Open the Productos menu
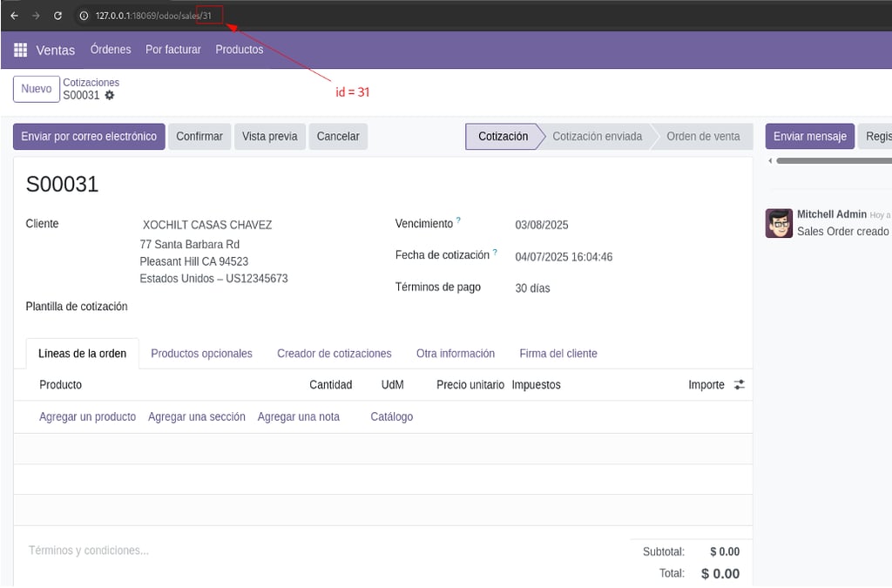The image size is (892, 588). tap(239, 50)
